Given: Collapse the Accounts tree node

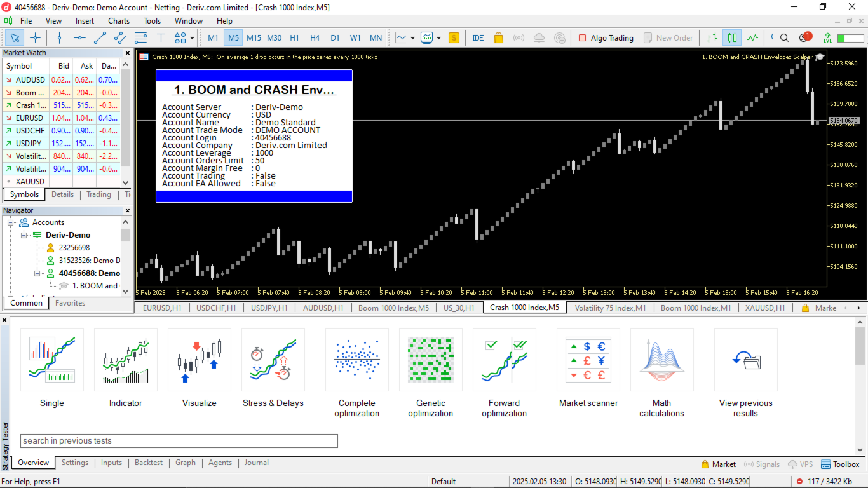Looking at the screenshot, I should pos(11,222).
